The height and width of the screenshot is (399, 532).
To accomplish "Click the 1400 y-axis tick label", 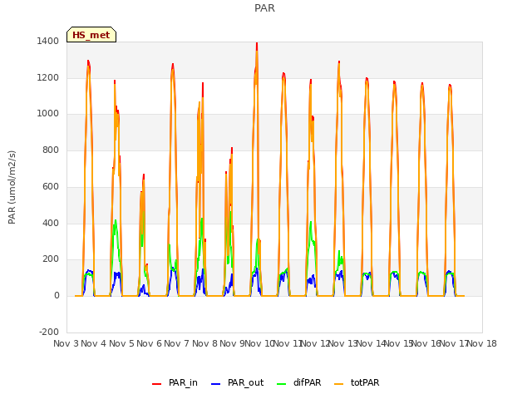I will pos(48,42).
